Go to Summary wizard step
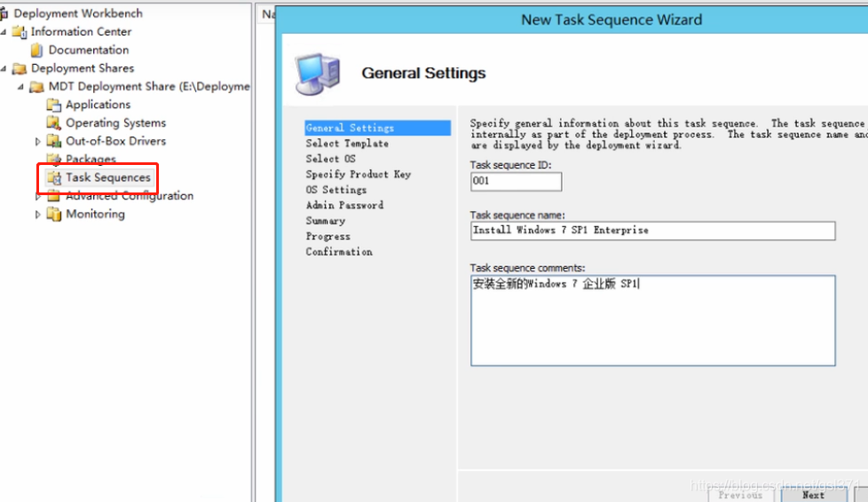The width and height of the screenshot is (868, 502). click(x=326, y=221)
